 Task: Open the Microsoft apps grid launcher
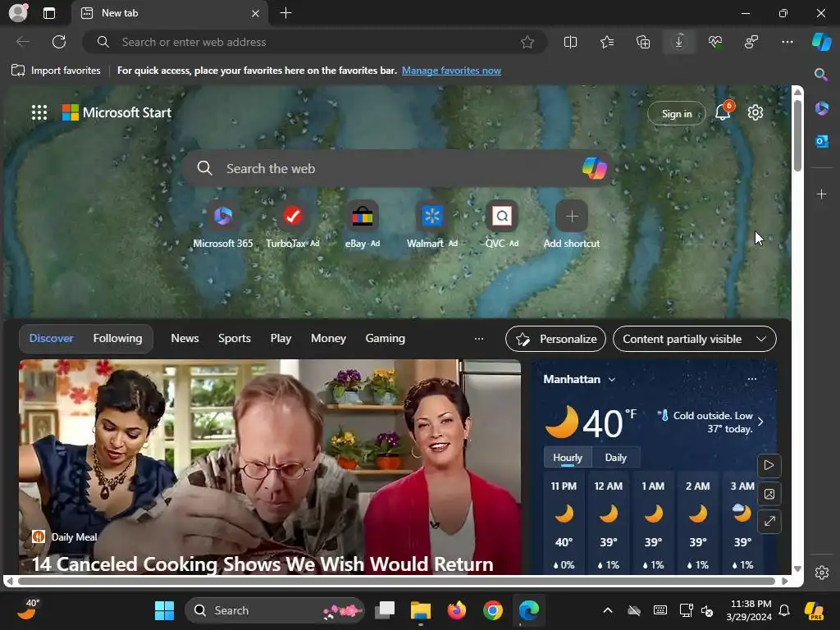pos(39,112)
